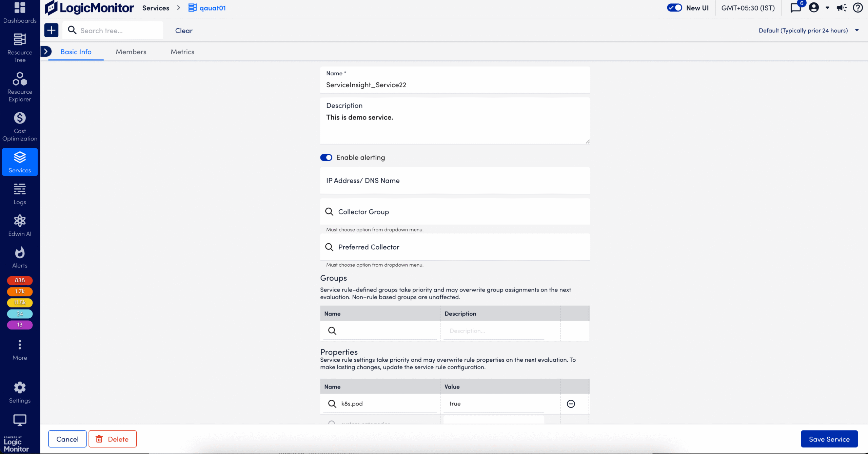Open the Collector Group dropdown
This screenshot has height=454, width=868.
(x=455, y=211)
